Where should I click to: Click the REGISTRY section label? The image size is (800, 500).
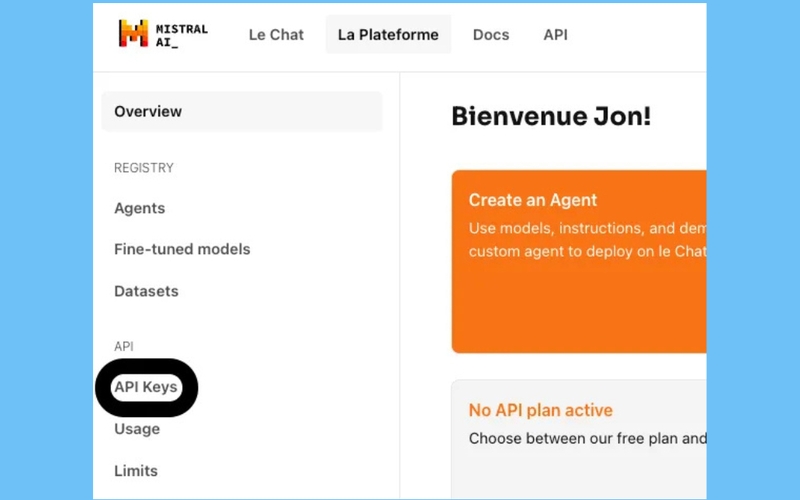pos(144,168)
